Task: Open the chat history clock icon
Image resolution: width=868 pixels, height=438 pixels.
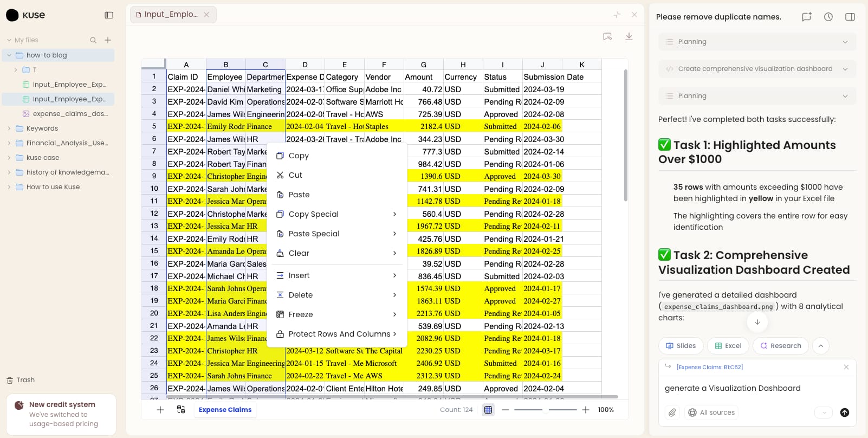Action: pyautogui.click(x=828, y=17)
